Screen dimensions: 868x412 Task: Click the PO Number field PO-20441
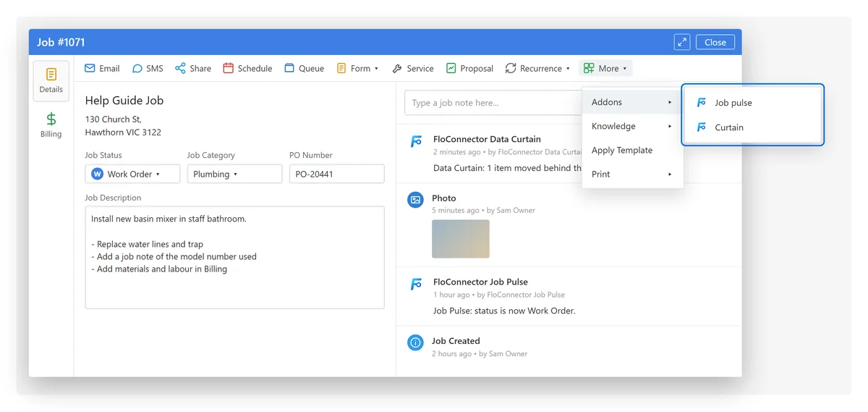336,174
